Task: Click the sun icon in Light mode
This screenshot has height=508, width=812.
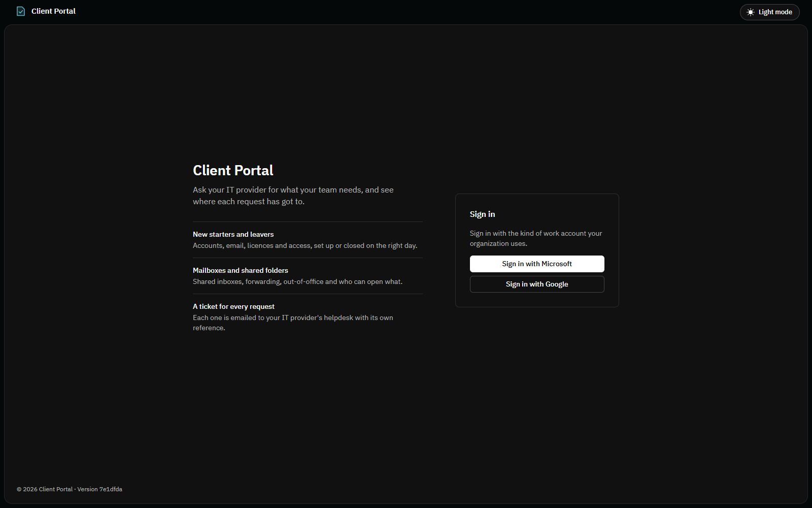Action: [751, 12]
